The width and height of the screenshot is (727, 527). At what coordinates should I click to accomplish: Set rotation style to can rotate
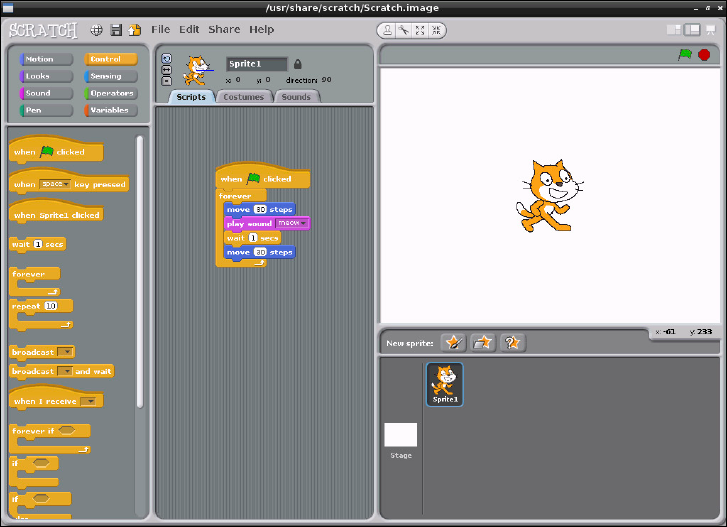pos(166,58)
